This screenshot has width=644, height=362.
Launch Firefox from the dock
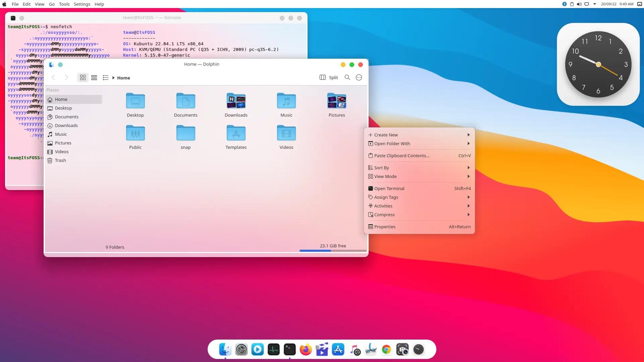click(x=306, y=349)
